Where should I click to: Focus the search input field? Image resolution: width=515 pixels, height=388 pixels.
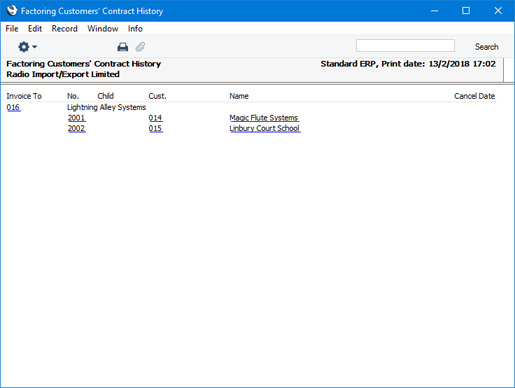point(405,46)
